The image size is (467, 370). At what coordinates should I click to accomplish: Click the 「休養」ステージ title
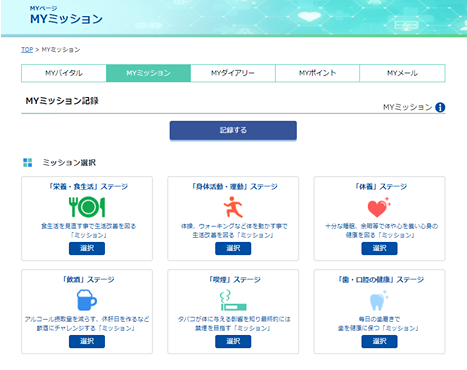click(380, 187)
